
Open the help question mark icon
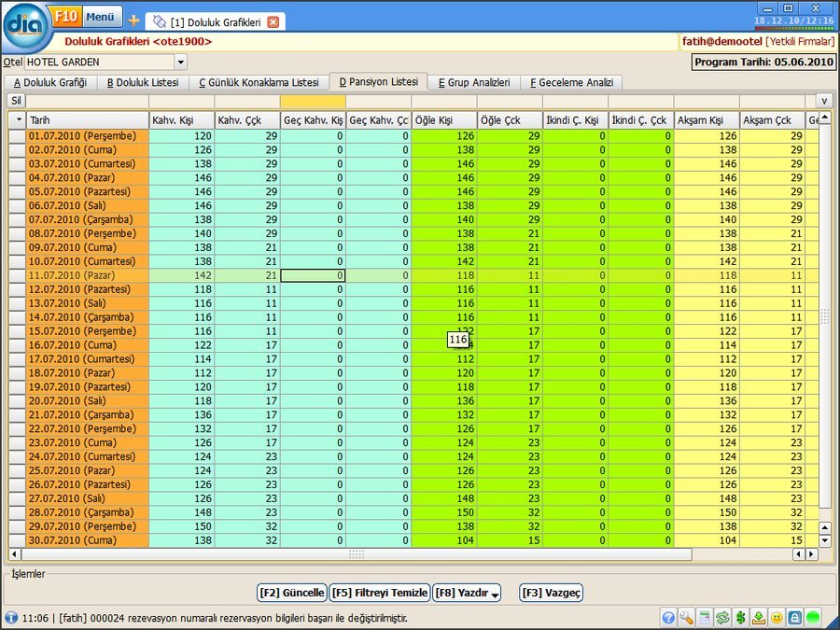pos(668,618)
